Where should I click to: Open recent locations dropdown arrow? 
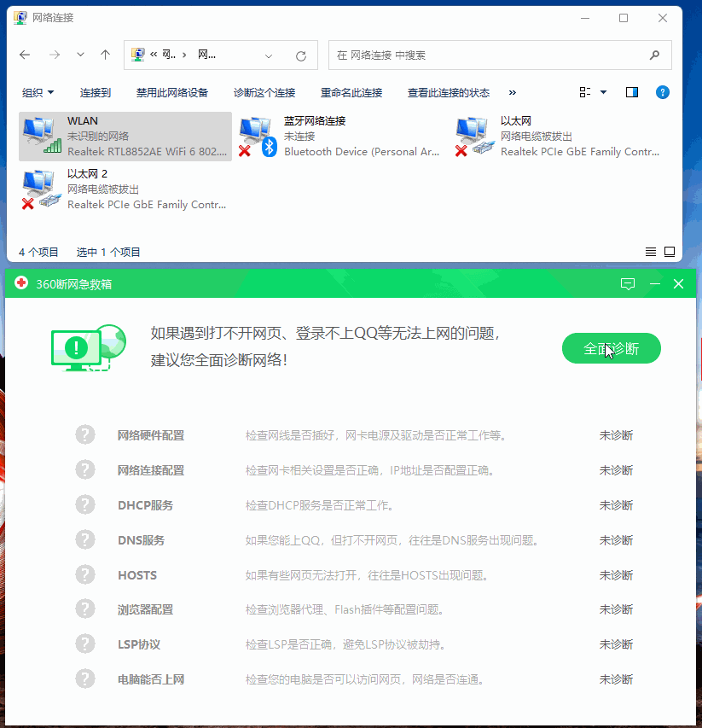tap(80, 55)
